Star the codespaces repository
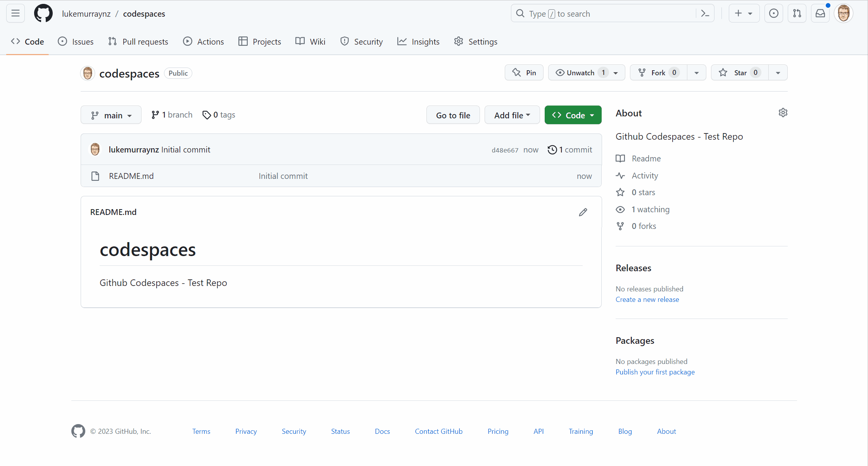The image size is (868, 466). 740,73
